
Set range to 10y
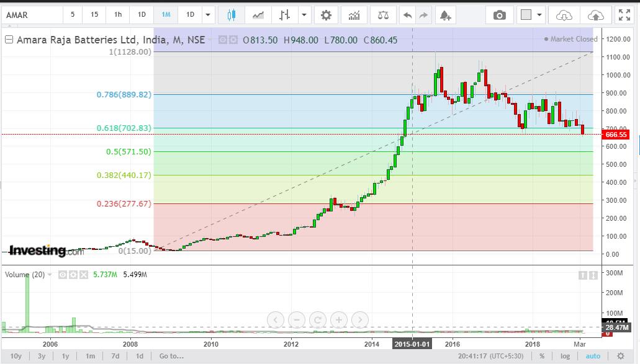click(16, 356)
